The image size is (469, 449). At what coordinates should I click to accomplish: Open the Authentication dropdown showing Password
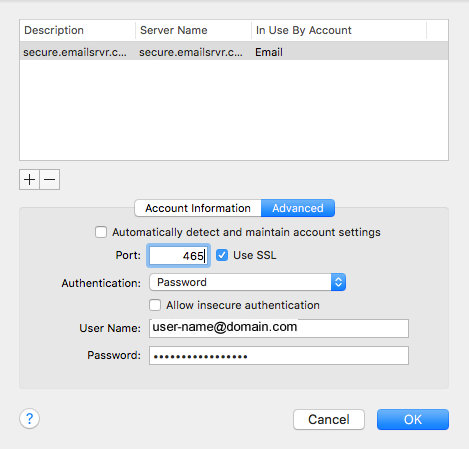point(247,282)
